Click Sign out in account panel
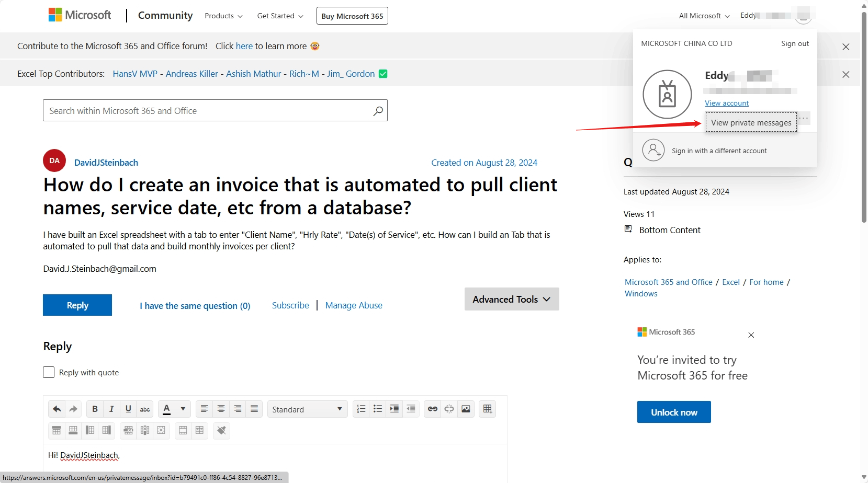Screen dimensions: 868x483 (x=795, y=43)
